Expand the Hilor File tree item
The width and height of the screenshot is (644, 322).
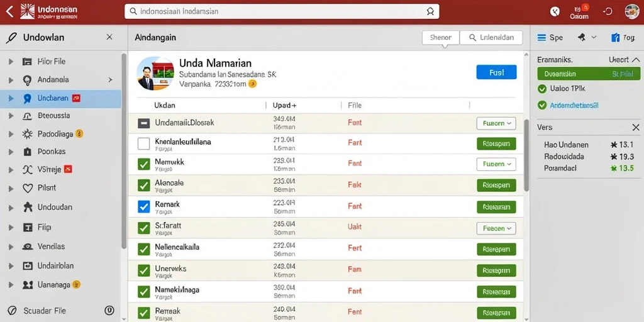point(11,62)
